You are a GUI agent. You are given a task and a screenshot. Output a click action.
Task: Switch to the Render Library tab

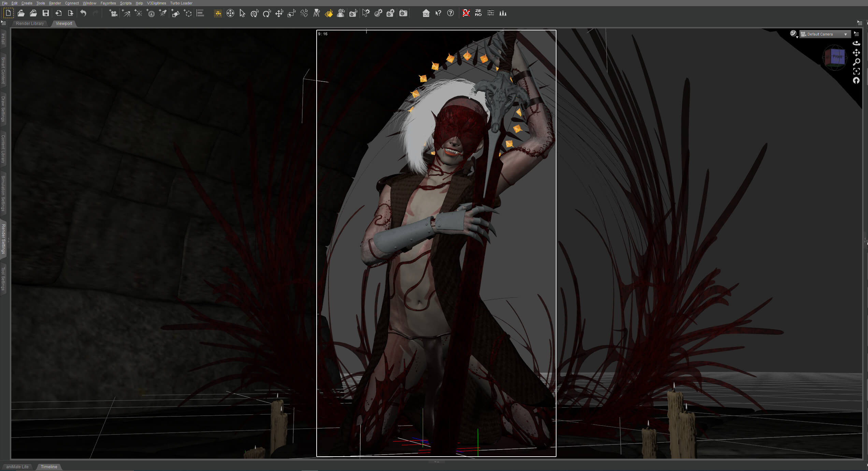[30, 24]
